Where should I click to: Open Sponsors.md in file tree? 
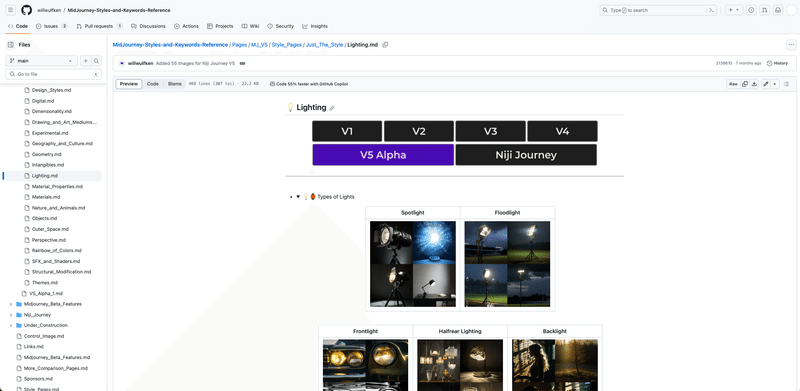pyautogui.click(x=38, y=379)
